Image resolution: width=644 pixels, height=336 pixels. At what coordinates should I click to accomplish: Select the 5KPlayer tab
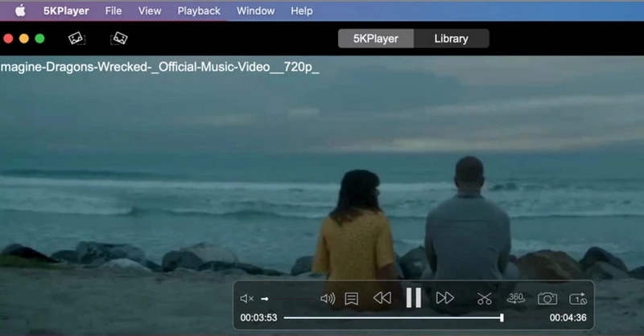(376, 39)
